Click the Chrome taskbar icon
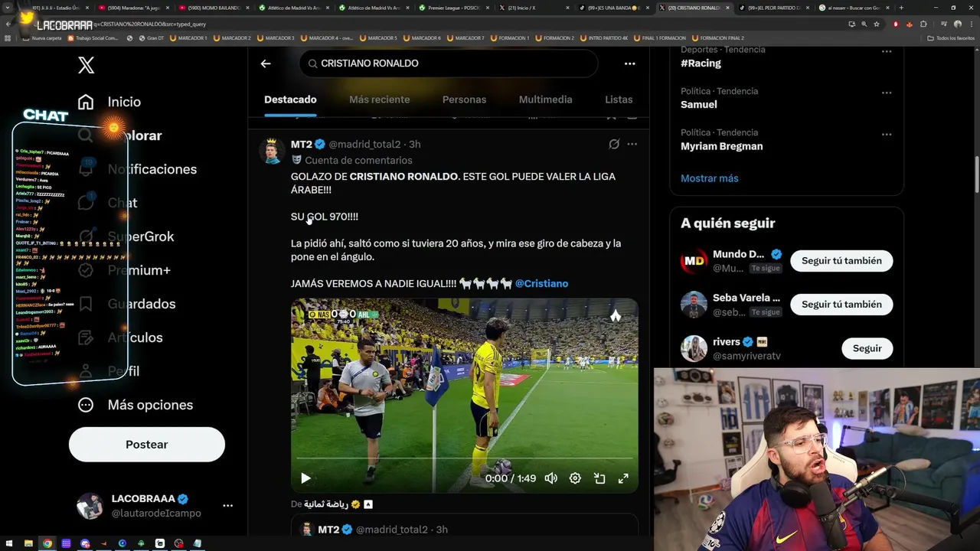The width and height of the screenshot is (980, 551). point(47,543)
